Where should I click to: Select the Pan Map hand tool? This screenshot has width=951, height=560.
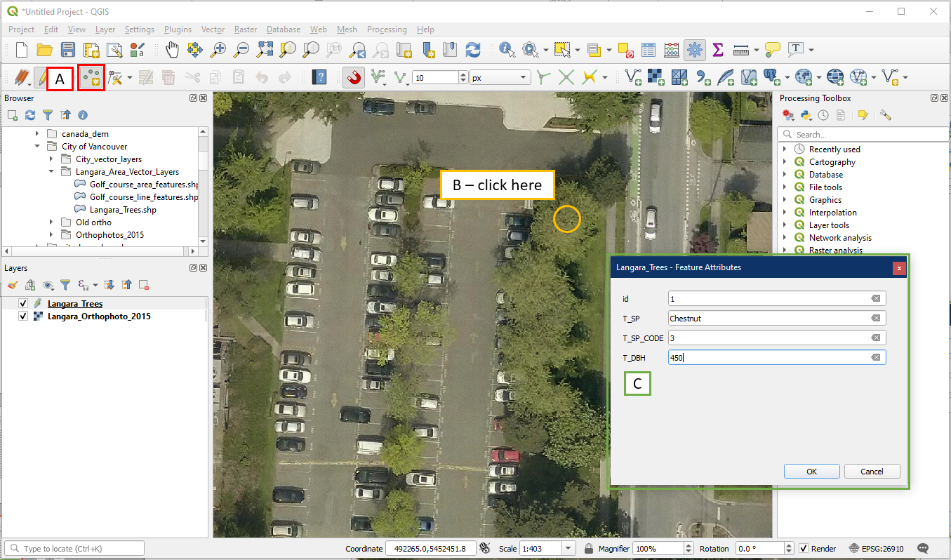pyautogui.click(x=173, y=50)
